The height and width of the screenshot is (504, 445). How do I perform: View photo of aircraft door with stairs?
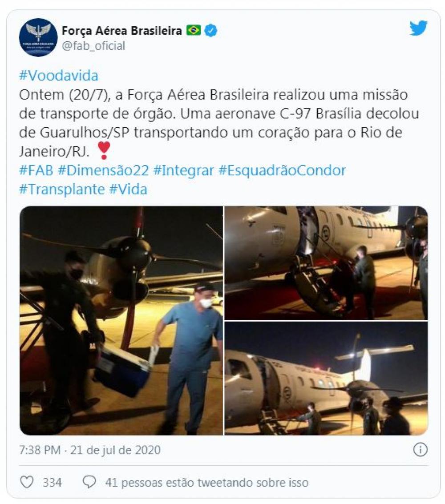coord(326,263)
